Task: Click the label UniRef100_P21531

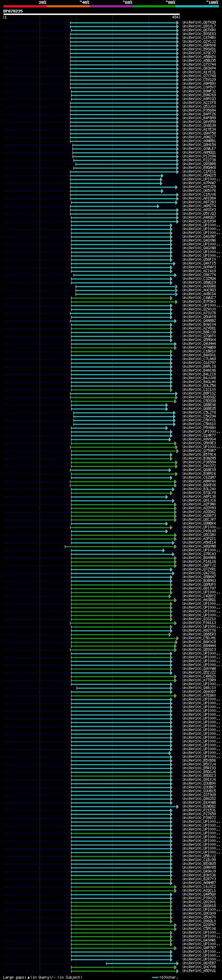Action: [199, 810]
